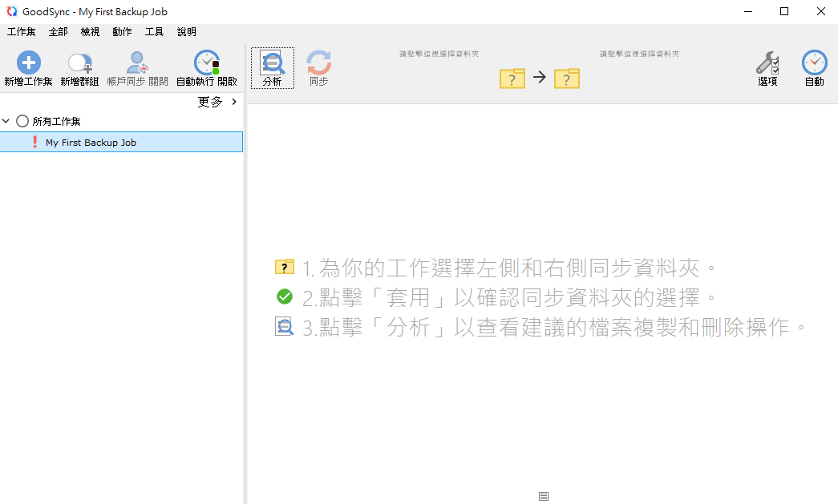Click the bottom log panel handle
Image resolution: width=838 pixels, height=504 pixels.
point(544,497)
